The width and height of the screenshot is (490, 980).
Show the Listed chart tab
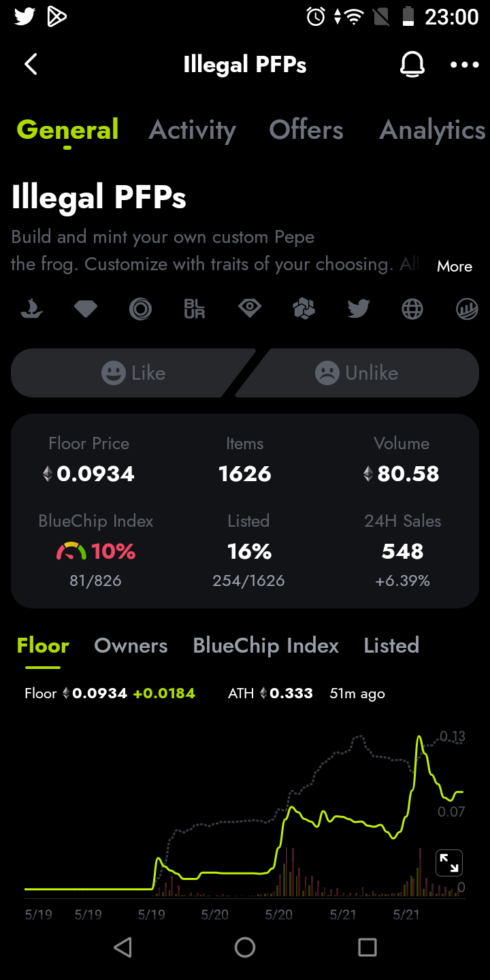coord(391,645)
